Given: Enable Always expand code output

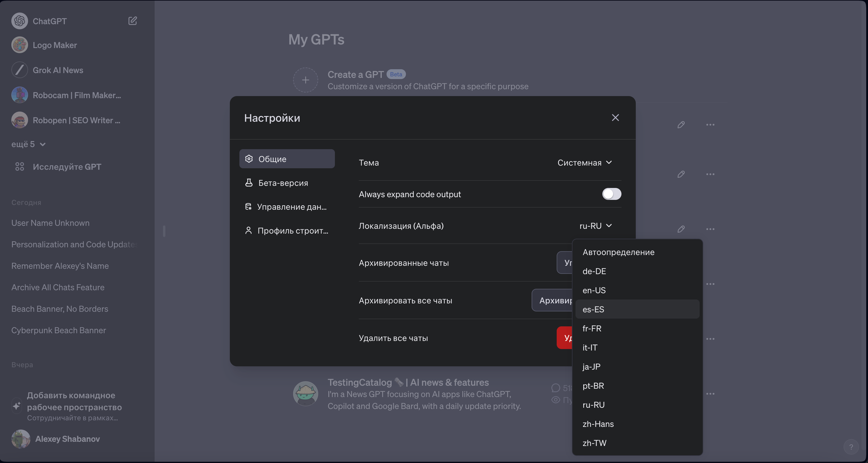Looking at the screenshot, I should tap(611, 194).
